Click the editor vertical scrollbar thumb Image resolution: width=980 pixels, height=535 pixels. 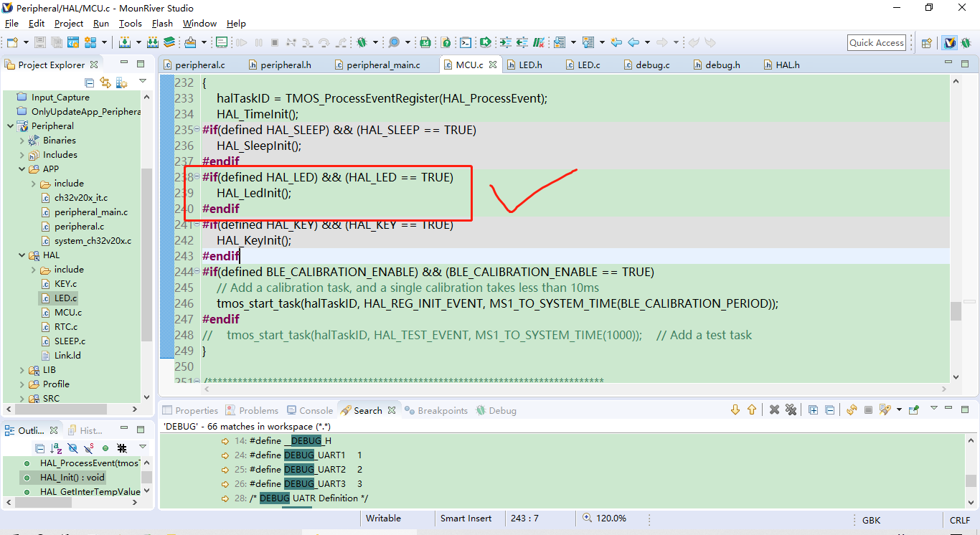[956, 311]
